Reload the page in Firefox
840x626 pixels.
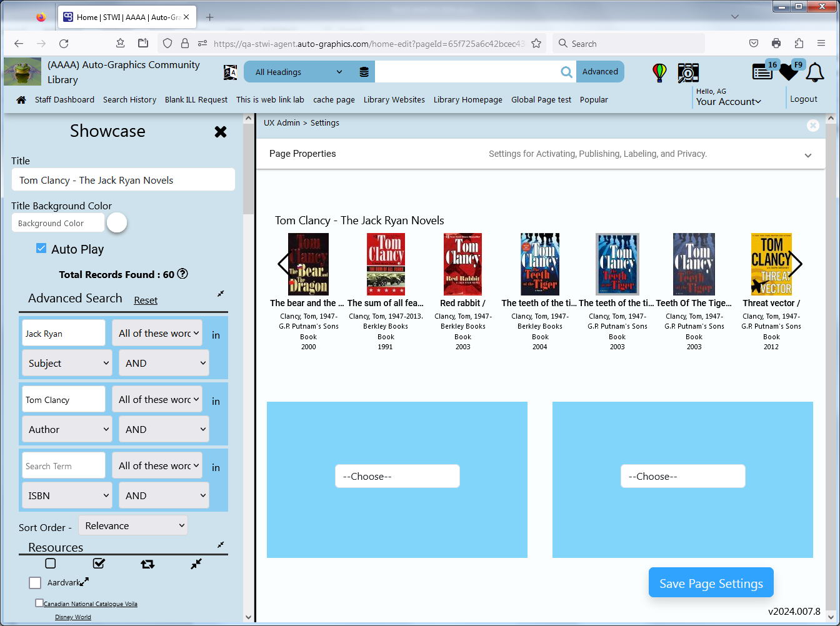point(64,44)
